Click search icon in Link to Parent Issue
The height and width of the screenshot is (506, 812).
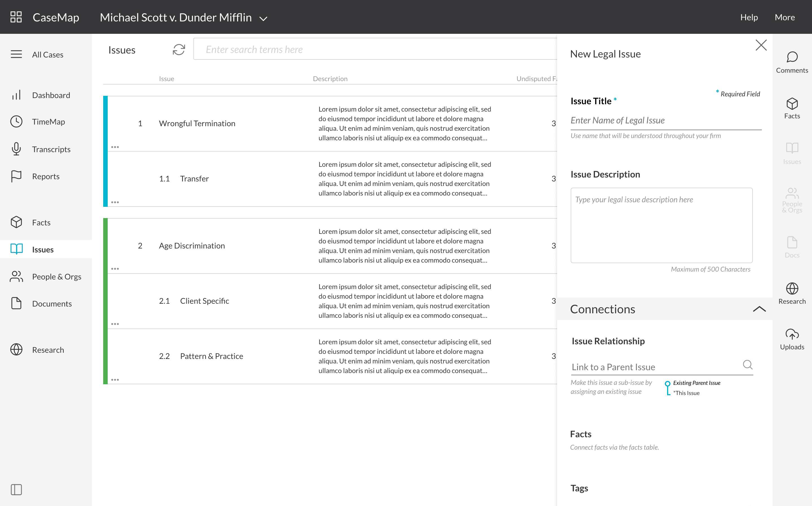pos(747,365)
